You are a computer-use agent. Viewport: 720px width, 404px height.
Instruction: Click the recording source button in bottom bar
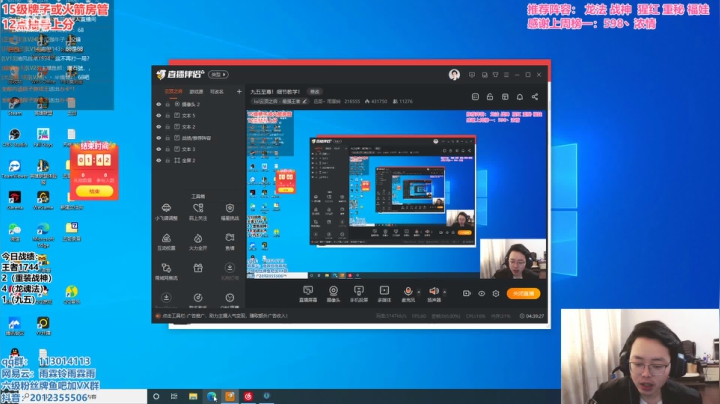384,294
